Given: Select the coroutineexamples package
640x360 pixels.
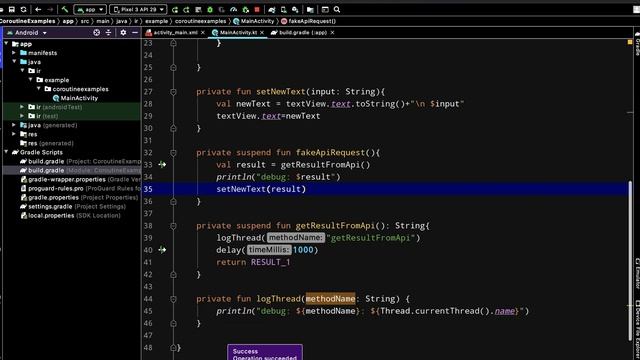Looking at the screenshot, I should (x=76, y=89).
